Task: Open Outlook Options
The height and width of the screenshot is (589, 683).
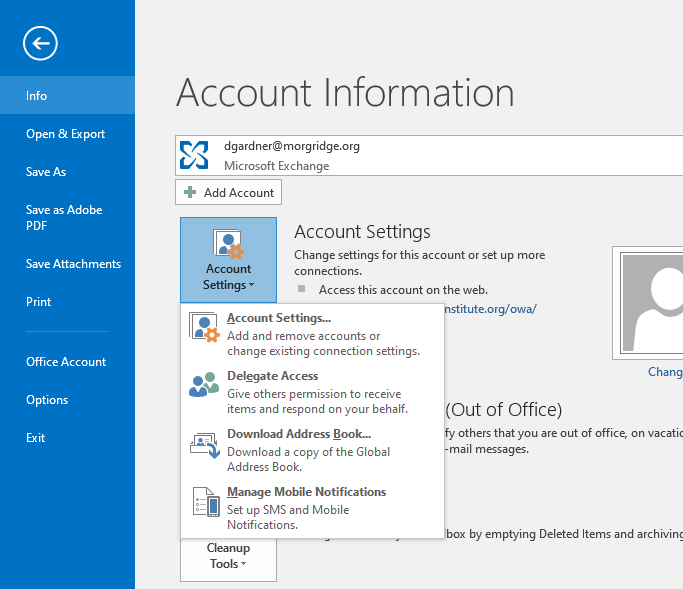Action: tap(68, 399)
